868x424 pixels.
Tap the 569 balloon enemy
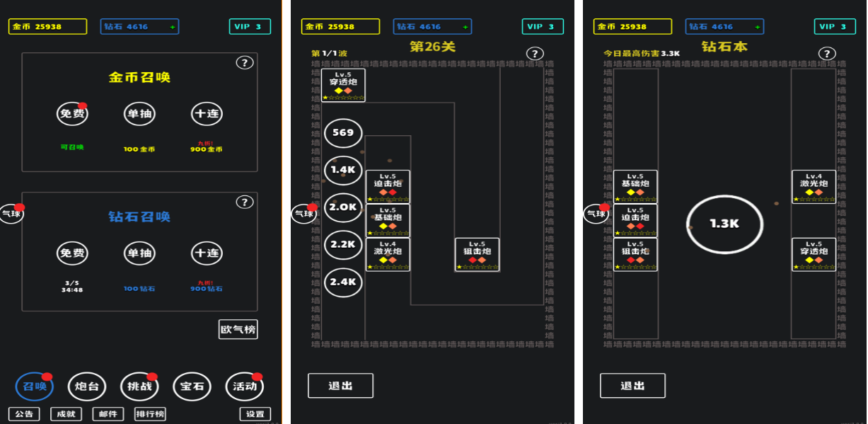[343, 133]
